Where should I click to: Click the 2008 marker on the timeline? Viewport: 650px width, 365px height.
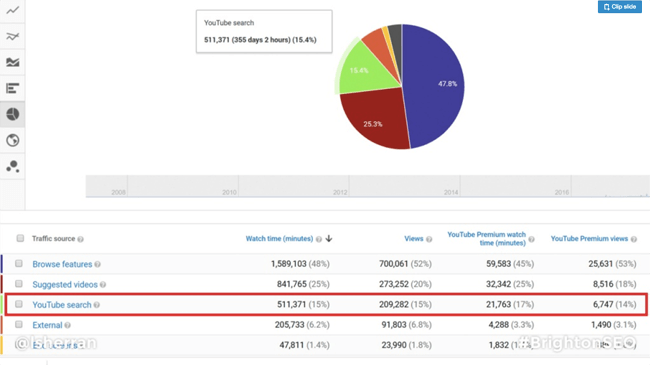click(x=118, y=192)
